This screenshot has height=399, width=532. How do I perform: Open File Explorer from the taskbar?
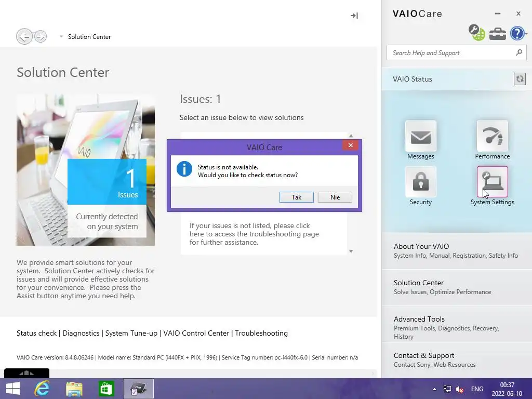tap(74, 389)
